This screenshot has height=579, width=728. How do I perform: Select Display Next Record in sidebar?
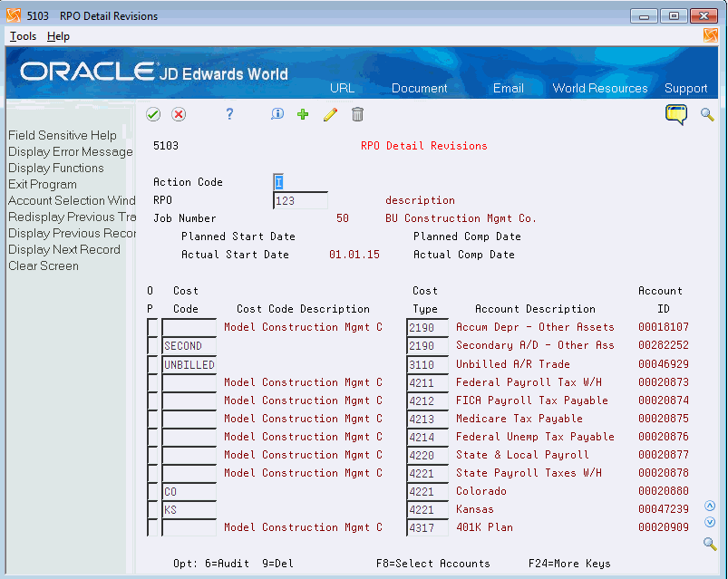click(64, 249)
